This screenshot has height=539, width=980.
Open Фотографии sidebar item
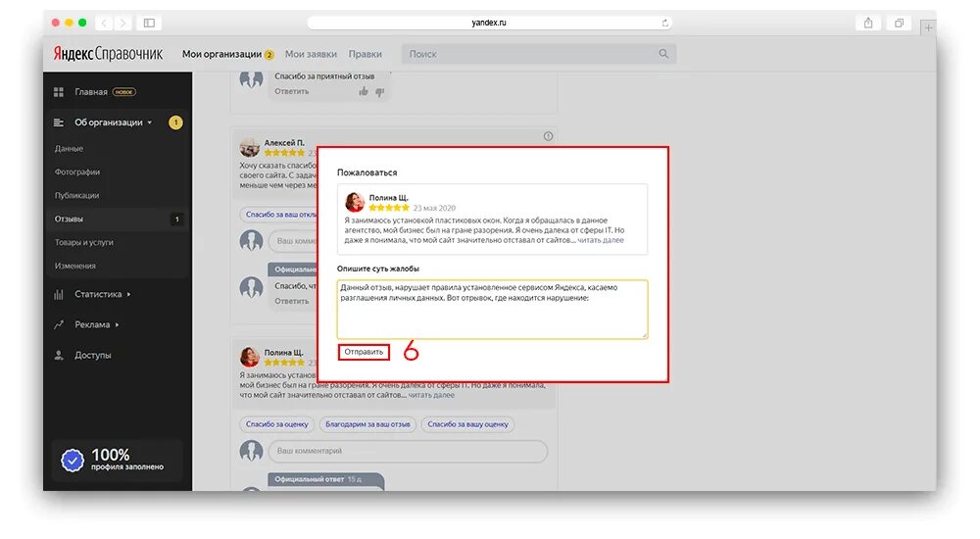point(77,171)
